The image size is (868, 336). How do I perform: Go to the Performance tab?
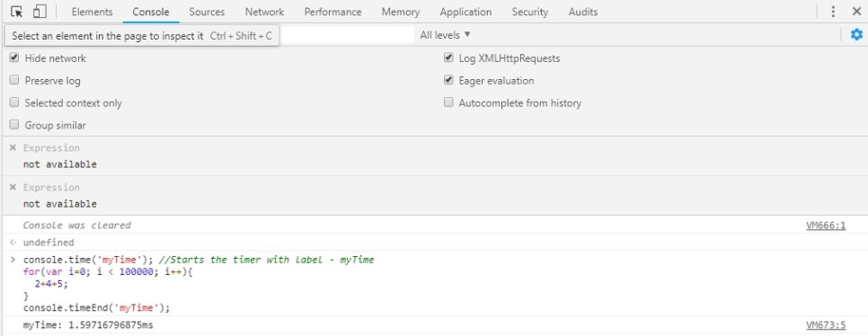pyautogui.click(x=332, y=12)
